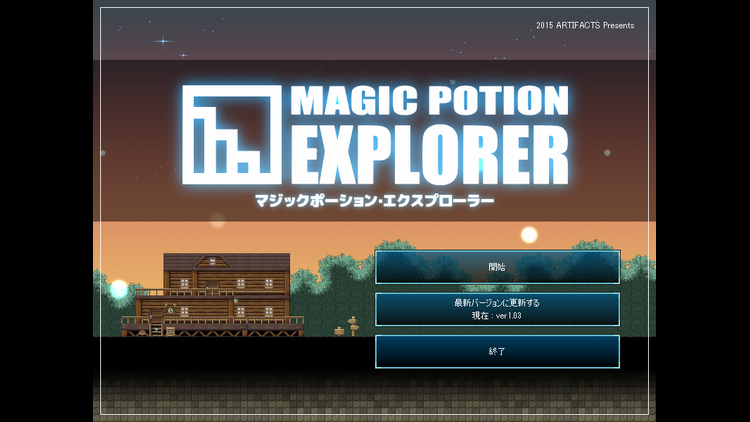
Task: Click the square staircase logo emblem
Action: [x=232, y=135]
